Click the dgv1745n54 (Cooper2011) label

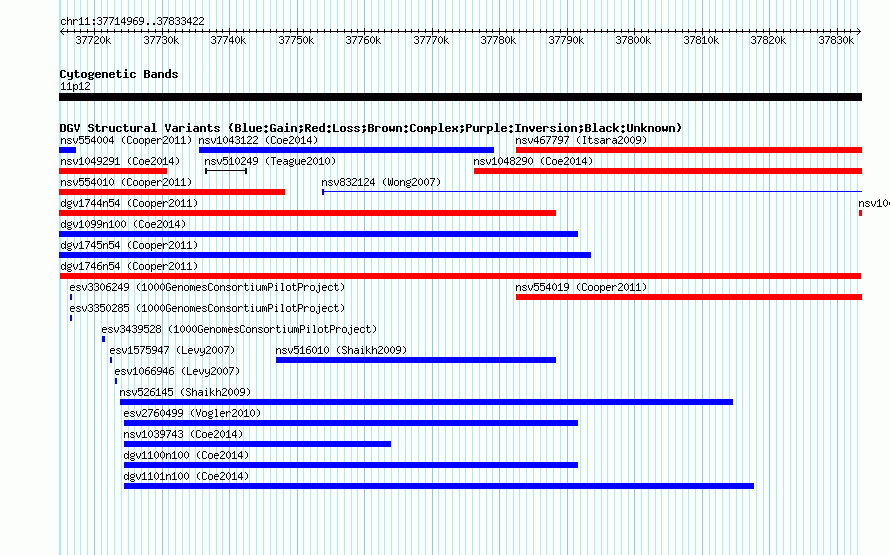[x=129, y=245]
